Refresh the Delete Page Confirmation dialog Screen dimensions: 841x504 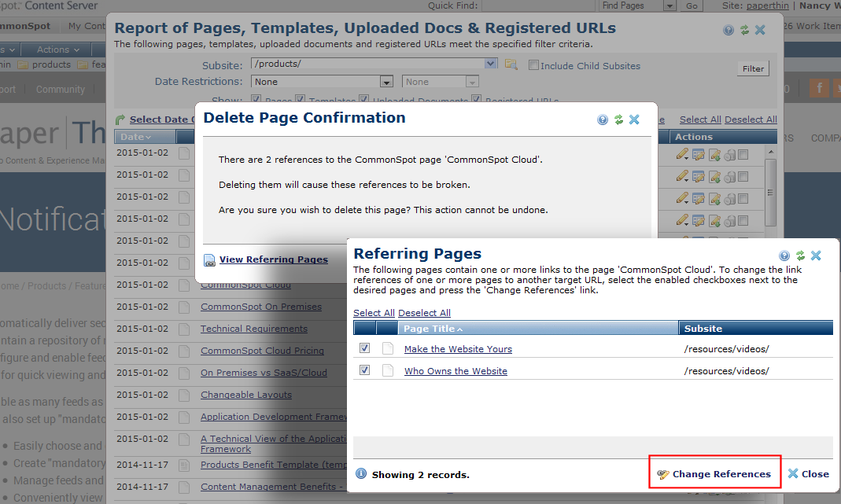[618, 120]
